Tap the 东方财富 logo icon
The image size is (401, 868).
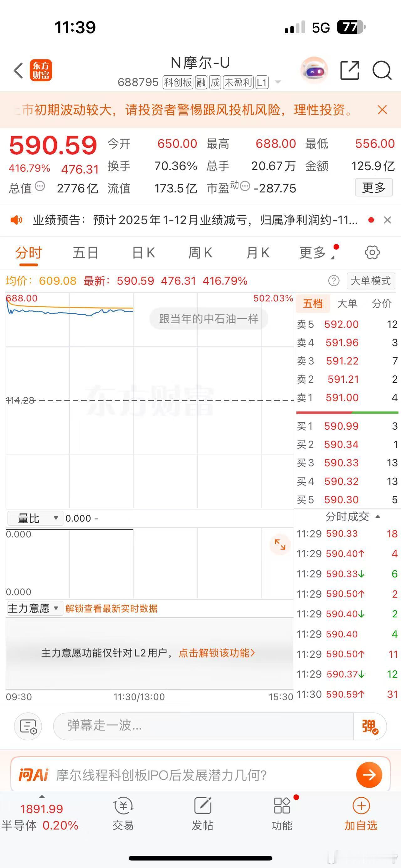[x=41, y=70]
